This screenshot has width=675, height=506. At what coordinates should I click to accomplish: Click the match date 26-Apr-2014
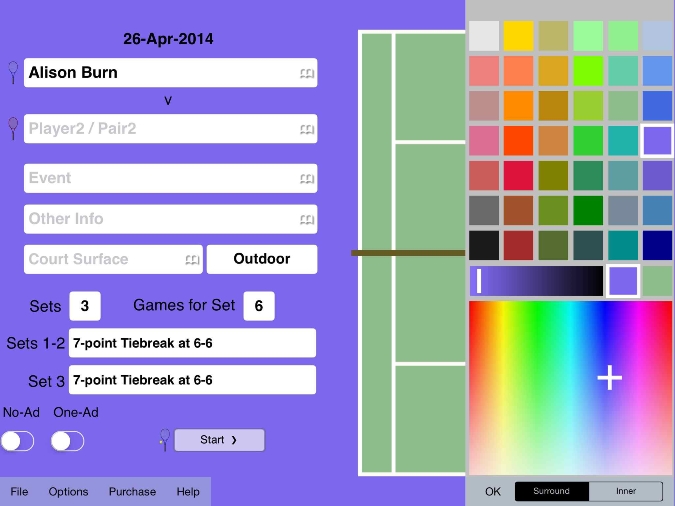[x=168, y=39]
